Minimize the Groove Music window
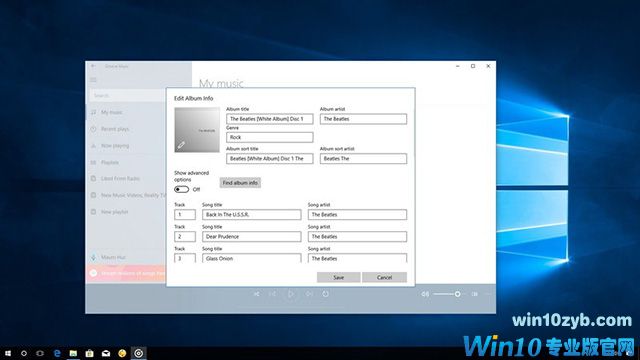The image size is (640, 360). [x=458, y=66]
